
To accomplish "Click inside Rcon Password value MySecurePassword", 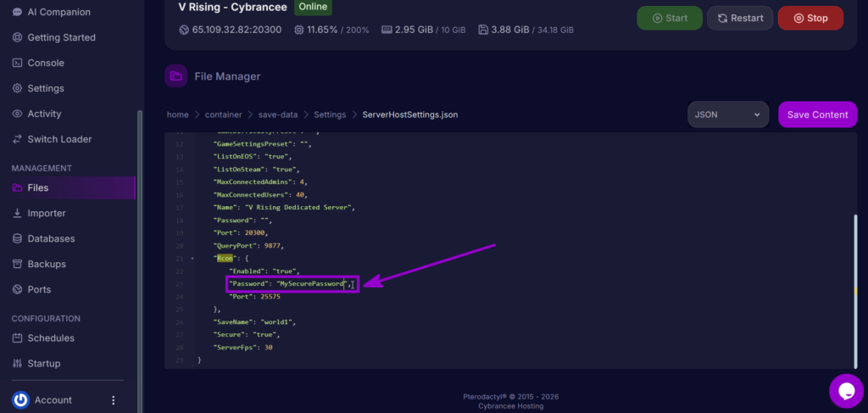I will (x=310, y=284).
